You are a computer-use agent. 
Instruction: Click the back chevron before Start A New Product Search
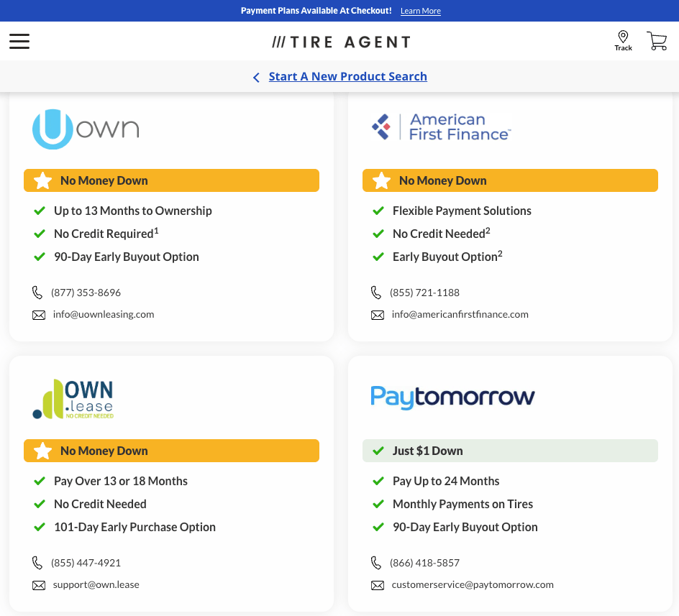(256, 77)
